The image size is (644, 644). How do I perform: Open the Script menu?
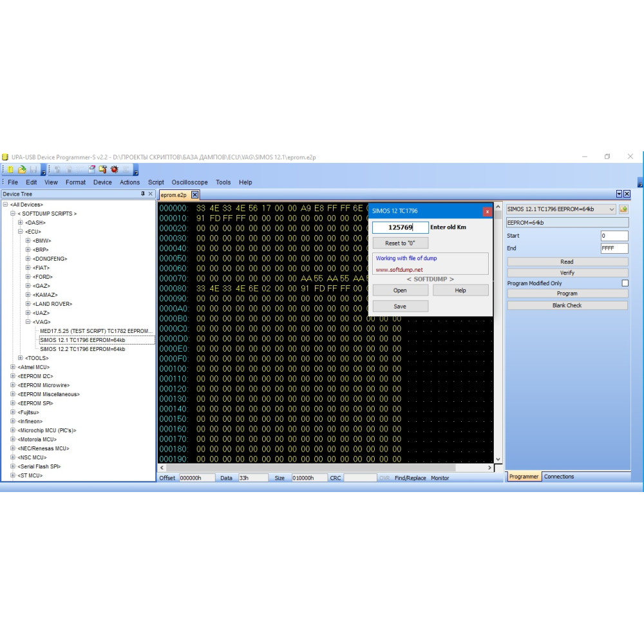pos(156,182)
